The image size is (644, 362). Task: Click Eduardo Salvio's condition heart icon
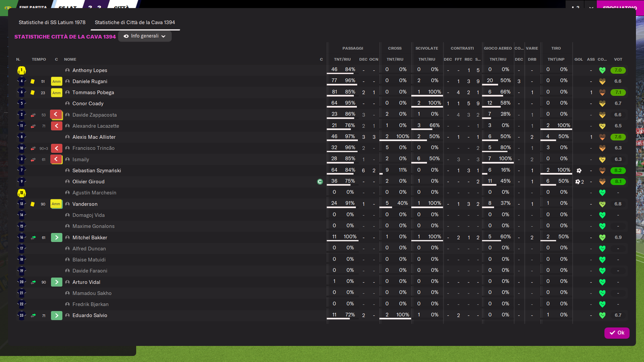coord(602,315)
